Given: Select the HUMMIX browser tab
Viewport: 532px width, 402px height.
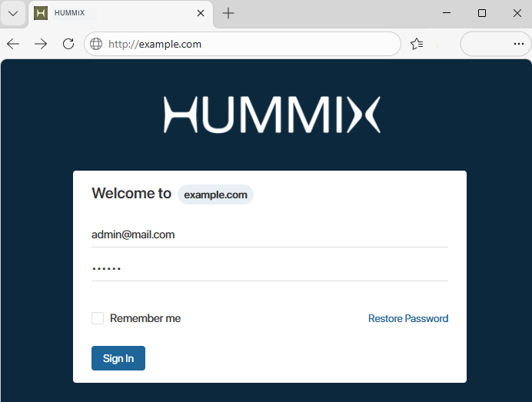Looking at the screenshot, I should 121,14.
